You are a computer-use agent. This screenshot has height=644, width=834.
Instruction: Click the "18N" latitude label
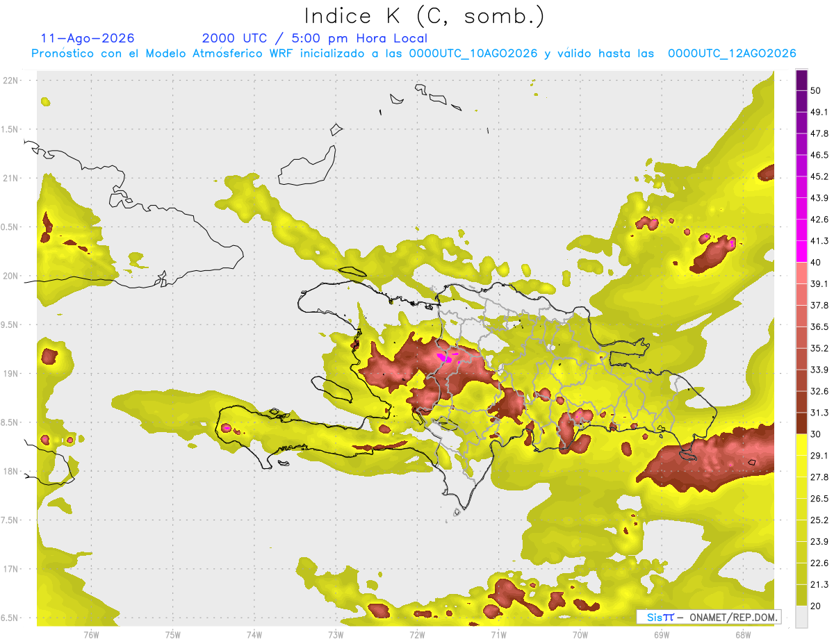click(x=11, y=471)
